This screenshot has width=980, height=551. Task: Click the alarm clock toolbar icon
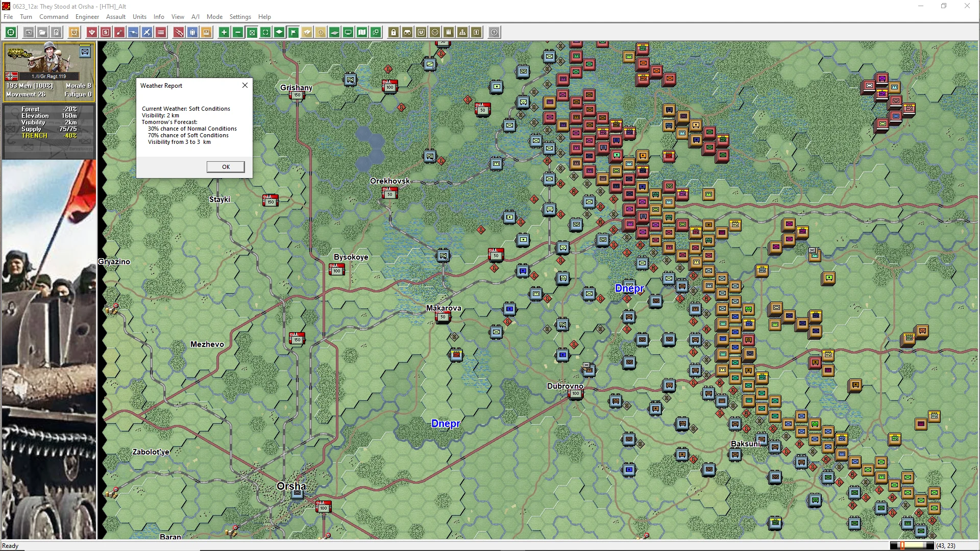point(74,33)
